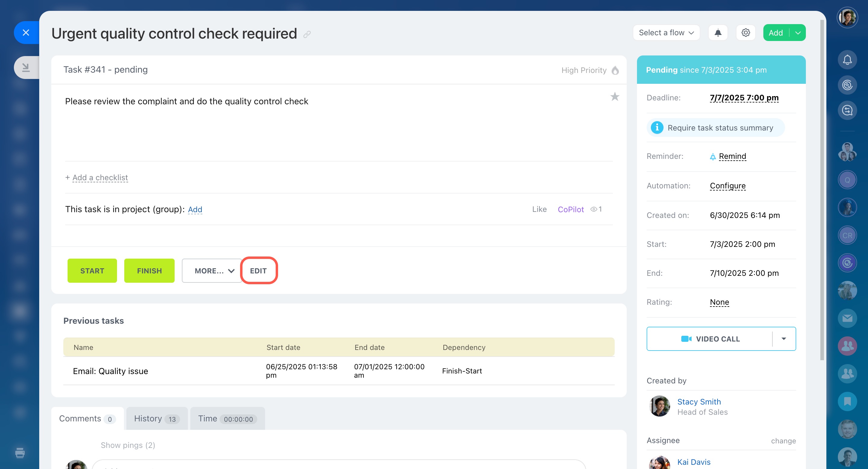Open Stacy Smith's profile

coord(699,402)
